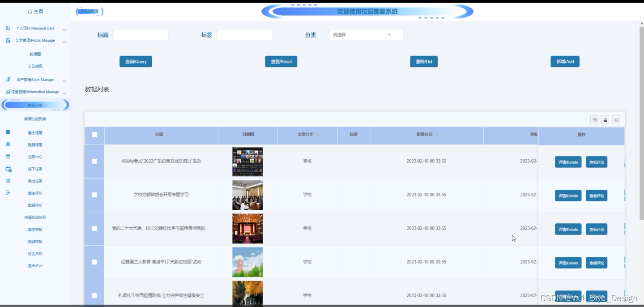The height and width of the screenshot is (307, 644).
Task: Click the 重置/Reset button
Action: pyautogui.click(x=281, y=62)
